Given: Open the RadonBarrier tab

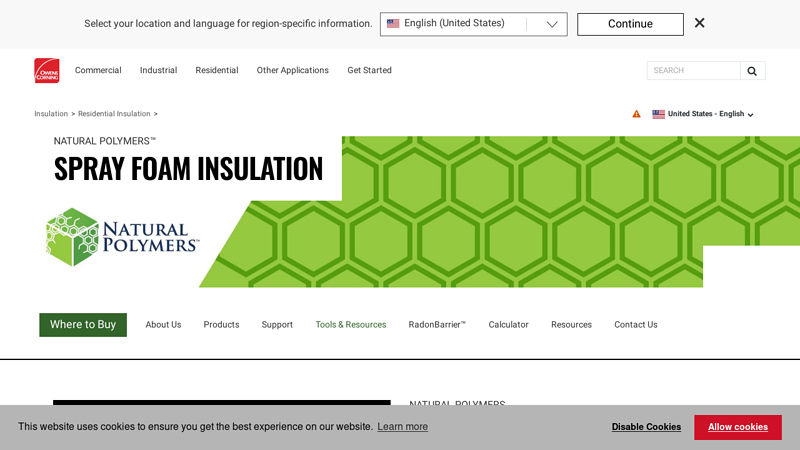Looking at the screenshot, I should click(437, 324).
